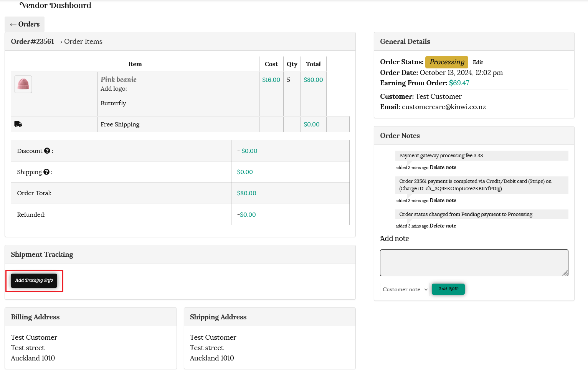Edit the order status
The height and width of the screenshot is (372, 588).
tap(478, 62)
